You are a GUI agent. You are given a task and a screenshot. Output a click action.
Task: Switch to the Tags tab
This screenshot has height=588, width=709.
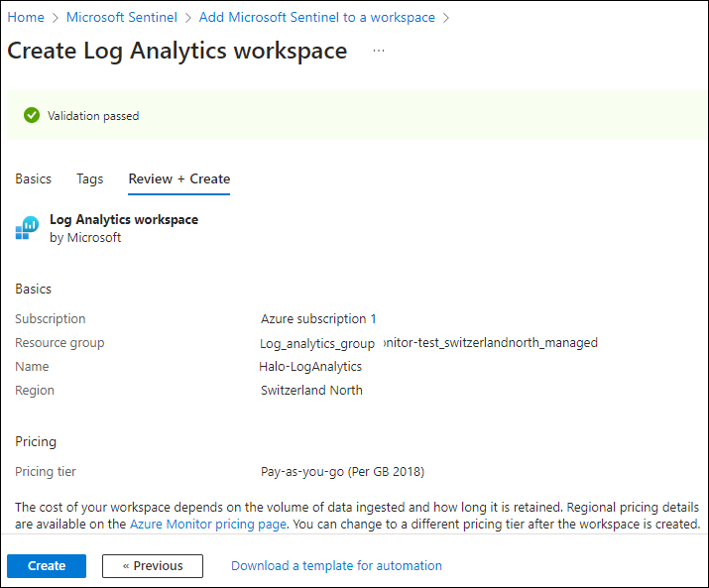89,179
